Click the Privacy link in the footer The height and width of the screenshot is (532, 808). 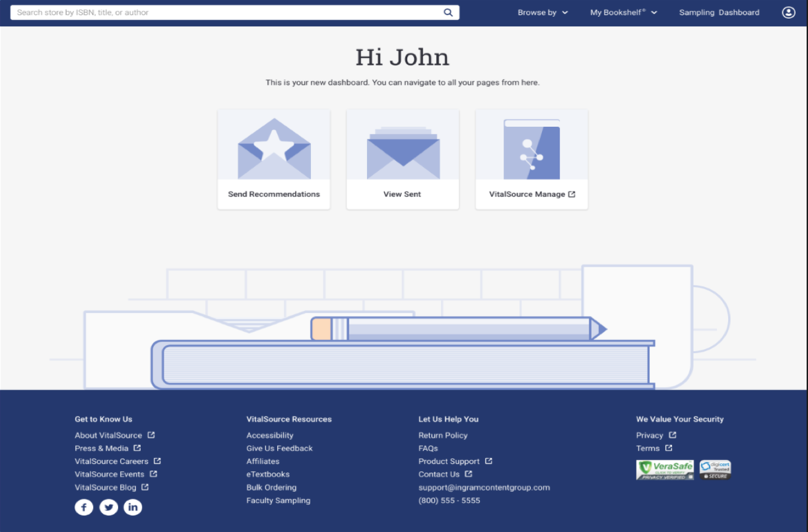pyautogui.click(x=651, y=435)
